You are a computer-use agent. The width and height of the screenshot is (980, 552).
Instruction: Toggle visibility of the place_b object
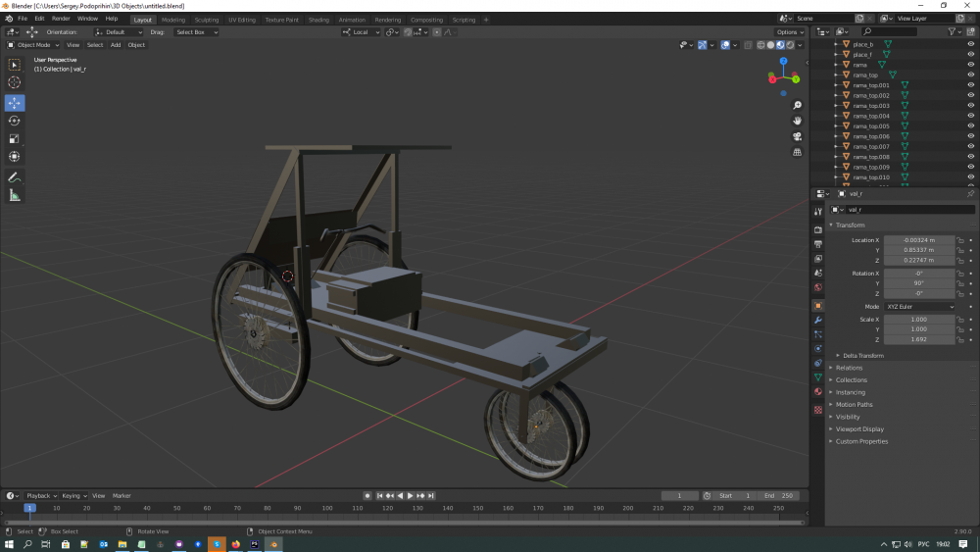pyautogui.click(x=970, y=44)
